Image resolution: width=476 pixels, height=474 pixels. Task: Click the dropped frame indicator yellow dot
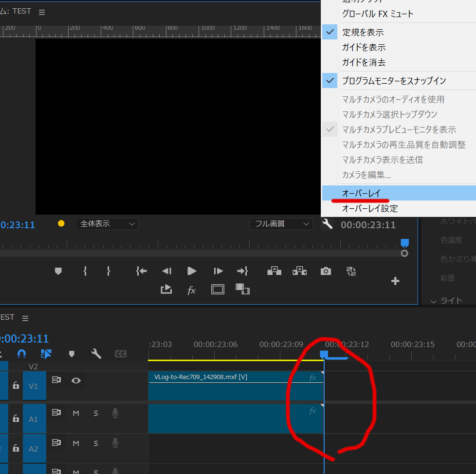tap(61, 224)
